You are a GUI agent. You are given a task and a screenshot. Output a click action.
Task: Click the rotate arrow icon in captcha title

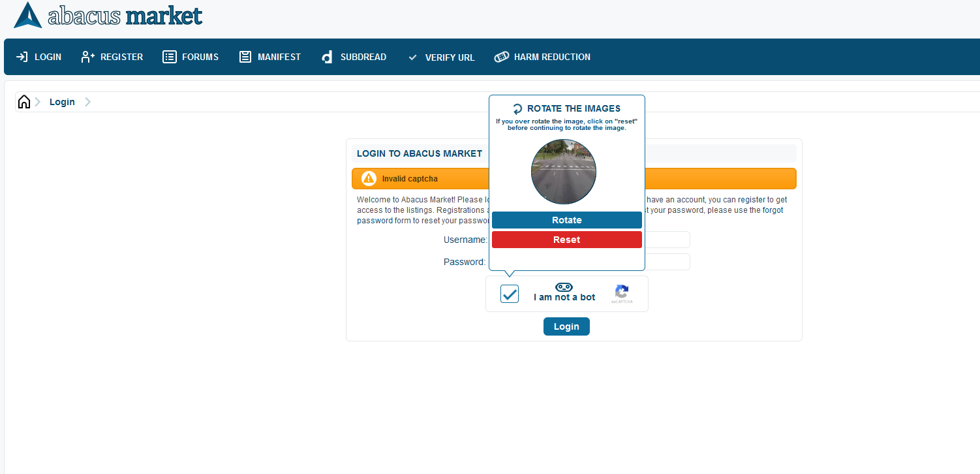517,109
